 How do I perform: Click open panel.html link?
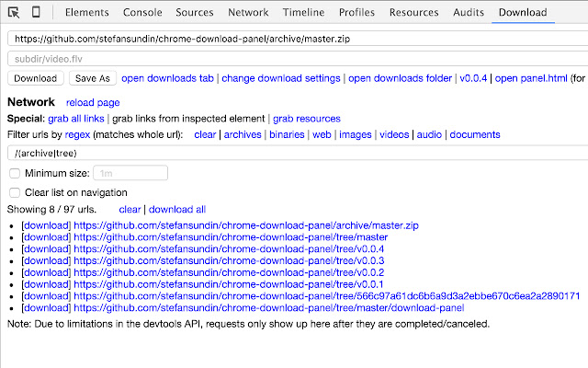coord(531,78)
